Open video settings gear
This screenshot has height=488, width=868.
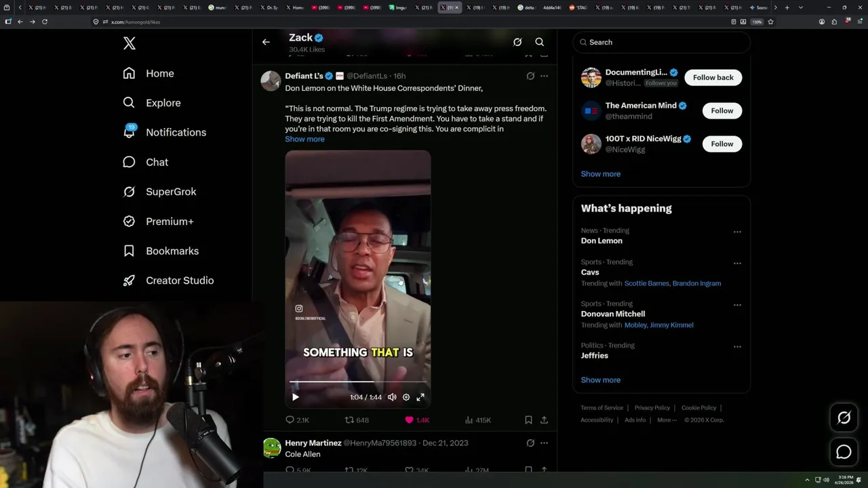[406, 397]
